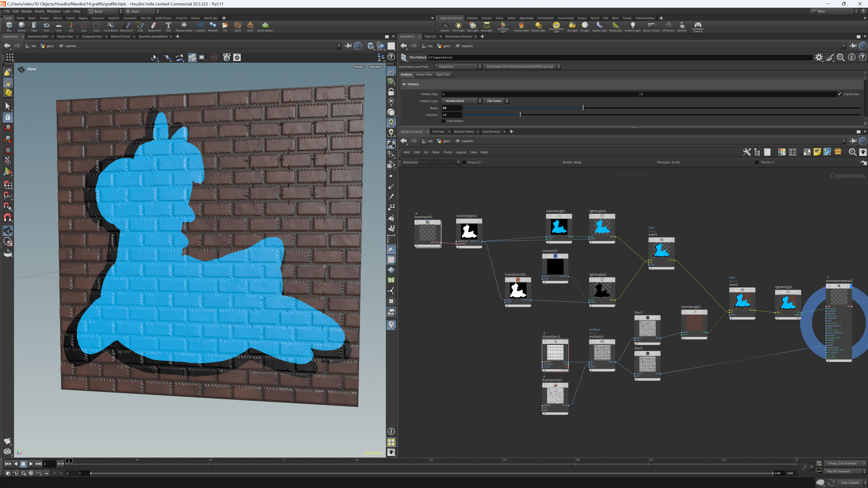This screenshot has height=488, width=868.
Task: Select the L-System shelf tool
Action: click(x=200, y=27)
